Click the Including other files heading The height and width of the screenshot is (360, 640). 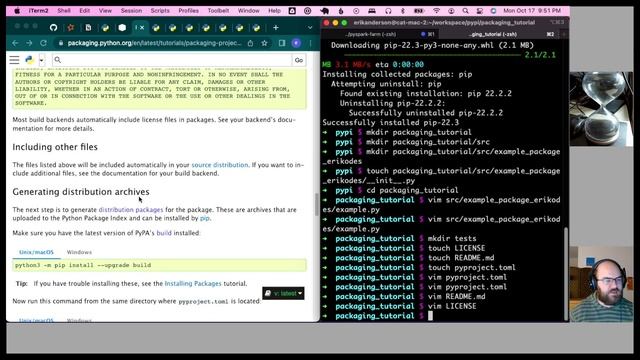tap(55, 147)
